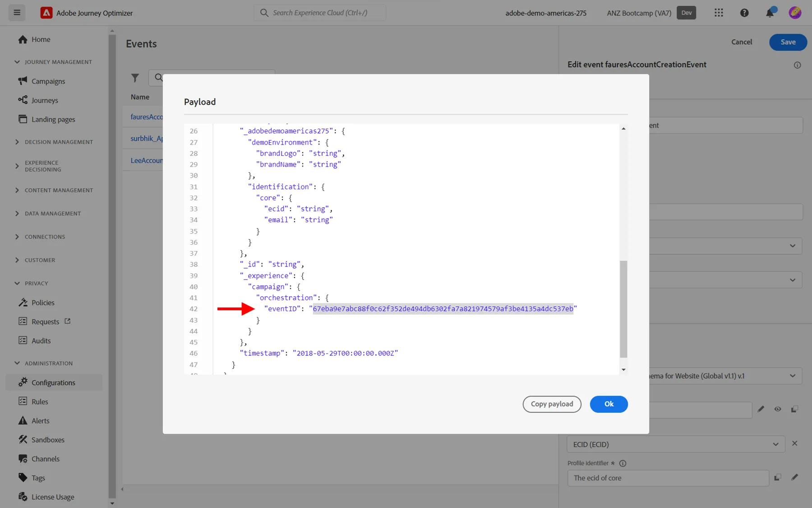Viewport: 812px width, 508px height.
Task: Open Sandboxes in the sidebar
Action: tap(48, 440)
